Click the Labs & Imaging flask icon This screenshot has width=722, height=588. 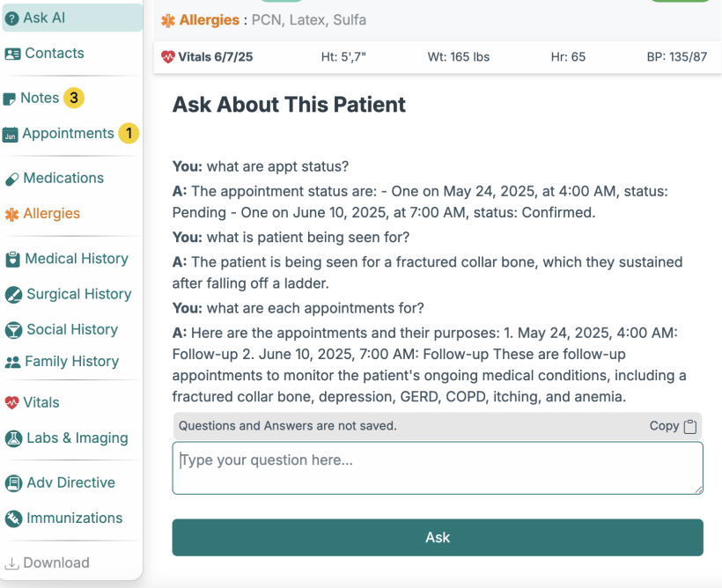coord(13,438)
